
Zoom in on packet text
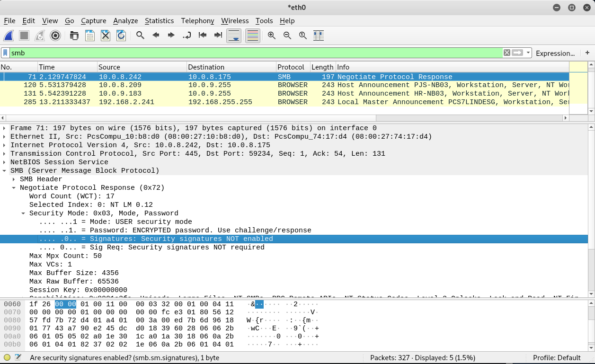click(271, 36)
